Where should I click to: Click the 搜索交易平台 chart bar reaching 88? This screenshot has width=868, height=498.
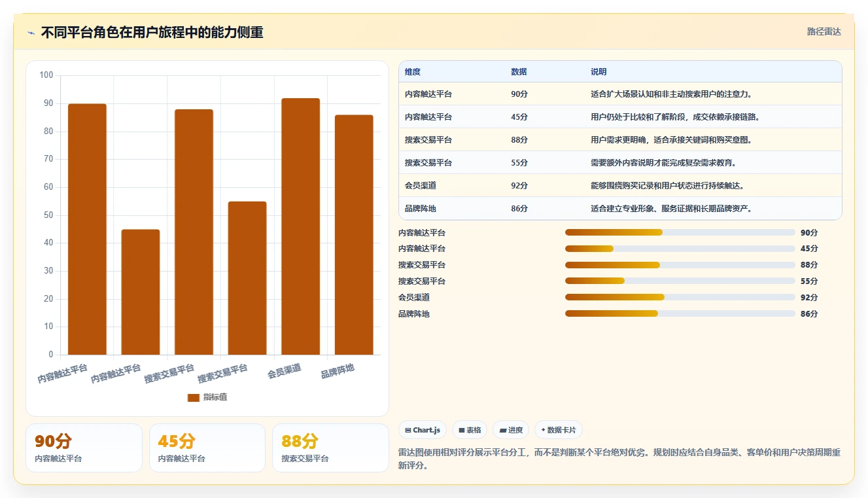tap(194, 232)
